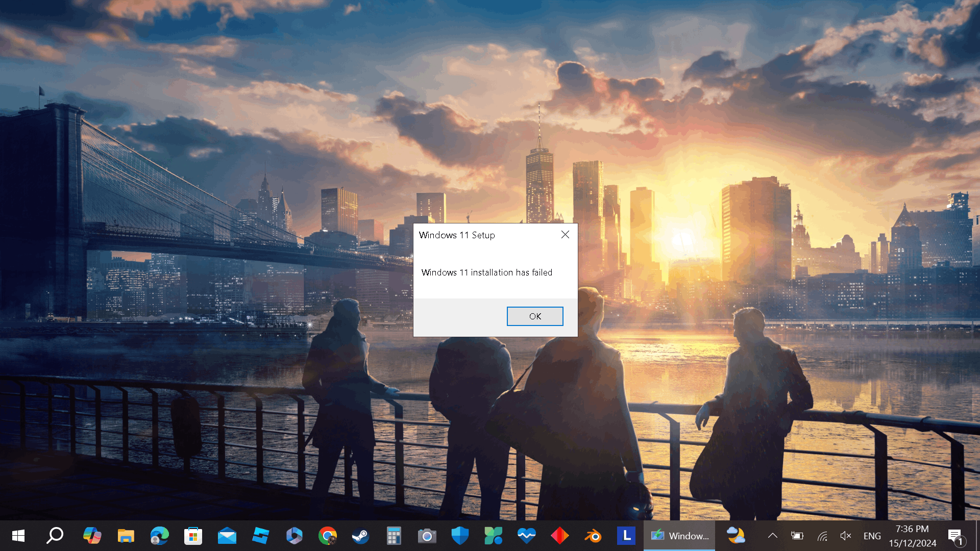The height and width of the screenshot is (551, 980).
Task: Launch Microsoft Copilot from the taskbar
Action: (92, 536)
